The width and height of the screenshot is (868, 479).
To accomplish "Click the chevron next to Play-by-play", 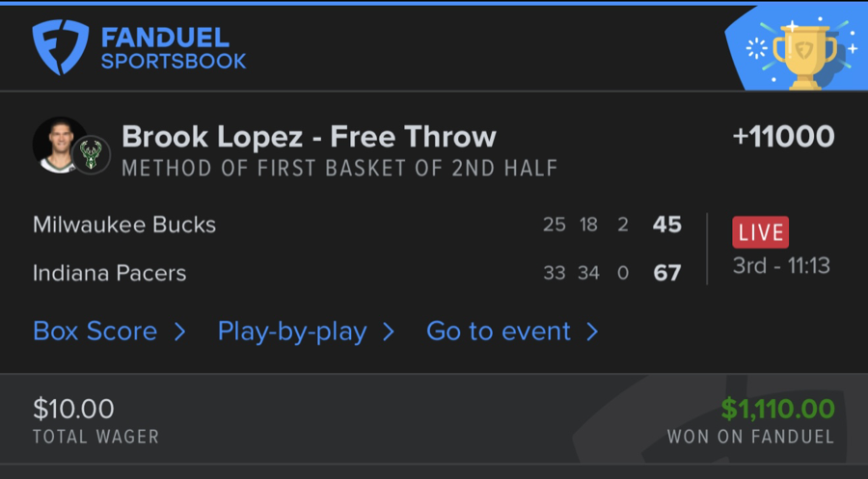I will point(389,333).
